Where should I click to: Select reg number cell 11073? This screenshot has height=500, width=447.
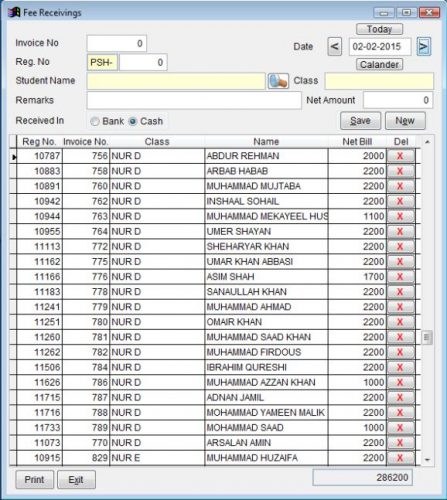[x=39, y=443]
